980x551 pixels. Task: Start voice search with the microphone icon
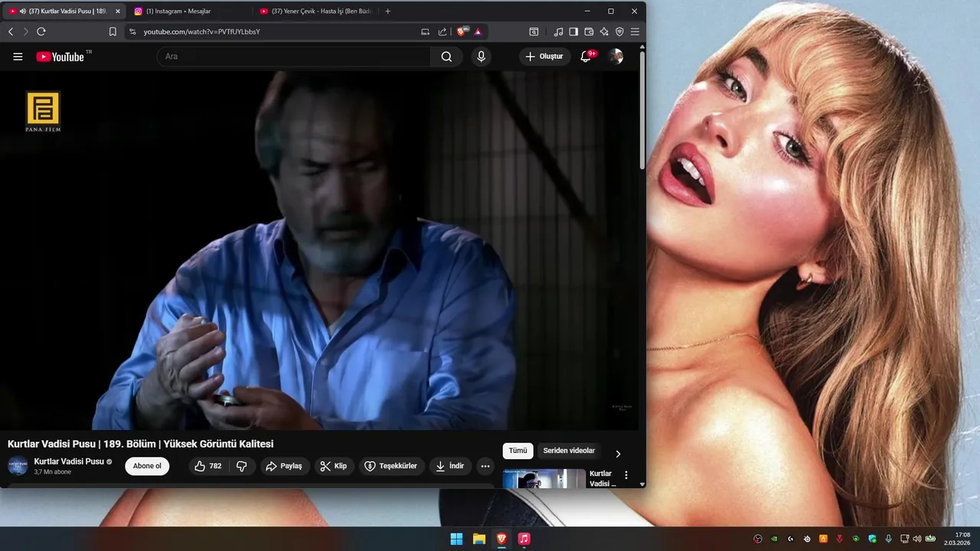481,57
